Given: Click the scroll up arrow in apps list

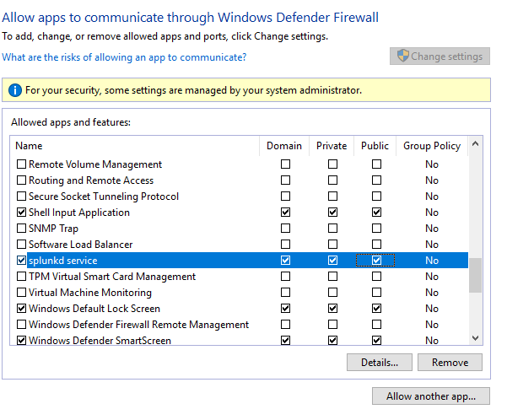Looking at the screenshot, I should [x=475, y=144].
